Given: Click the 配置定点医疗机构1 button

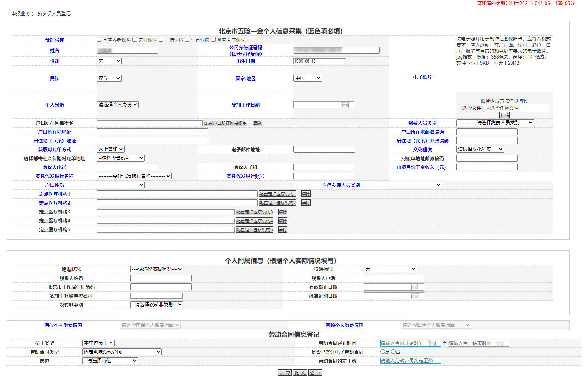Looking at the screenshot, I should click(x=277, y=194).
